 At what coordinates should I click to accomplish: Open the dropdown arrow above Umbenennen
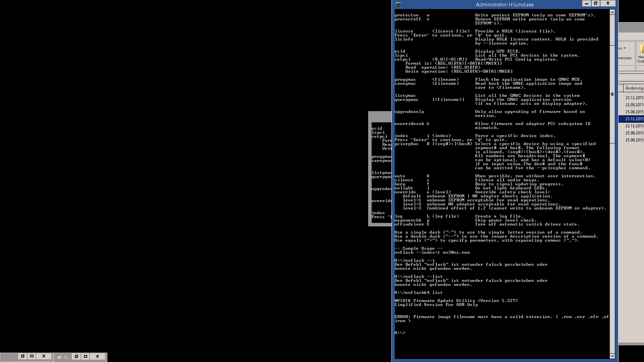[x=625, y=48]
